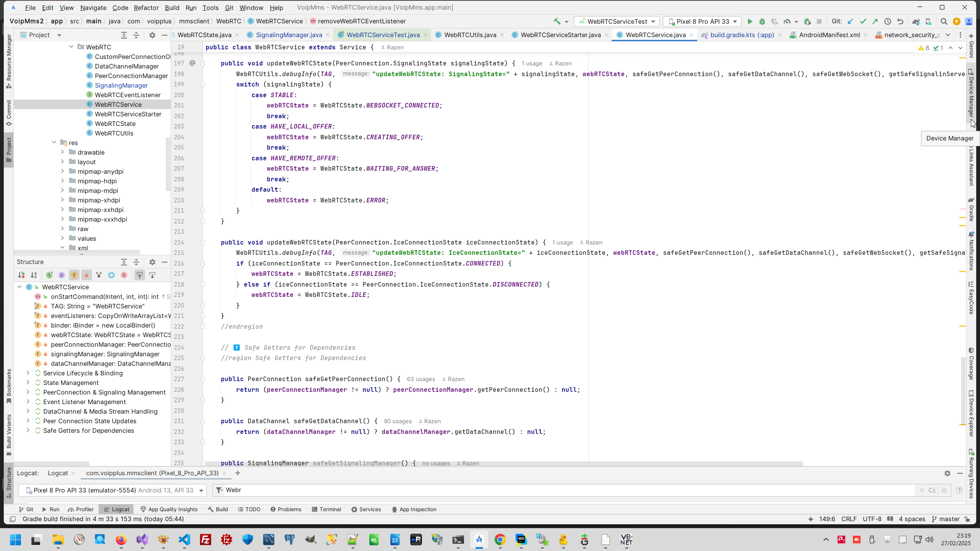Expand the State Management region node

(x=28, y=383)
